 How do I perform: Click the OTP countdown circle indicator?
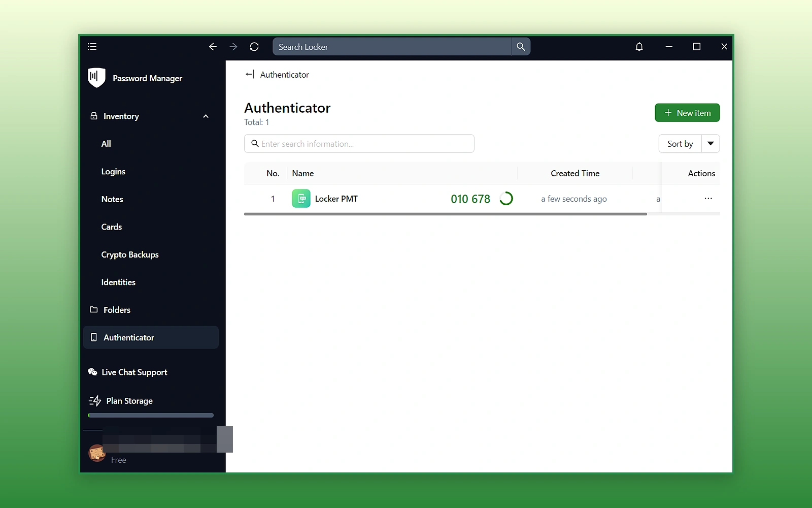click(506, 199)
